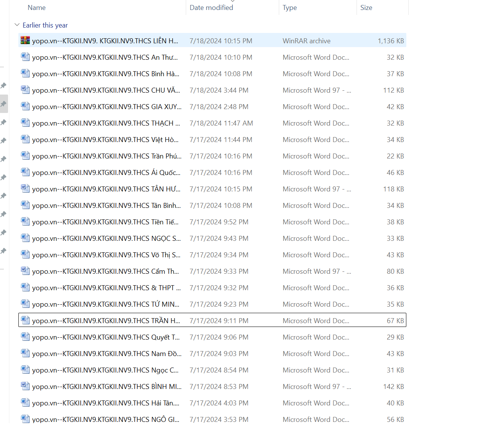Screen dimensions: 504x433
Task: Select file name THCS LIÊN H... archive
Action: click(105, 41)
